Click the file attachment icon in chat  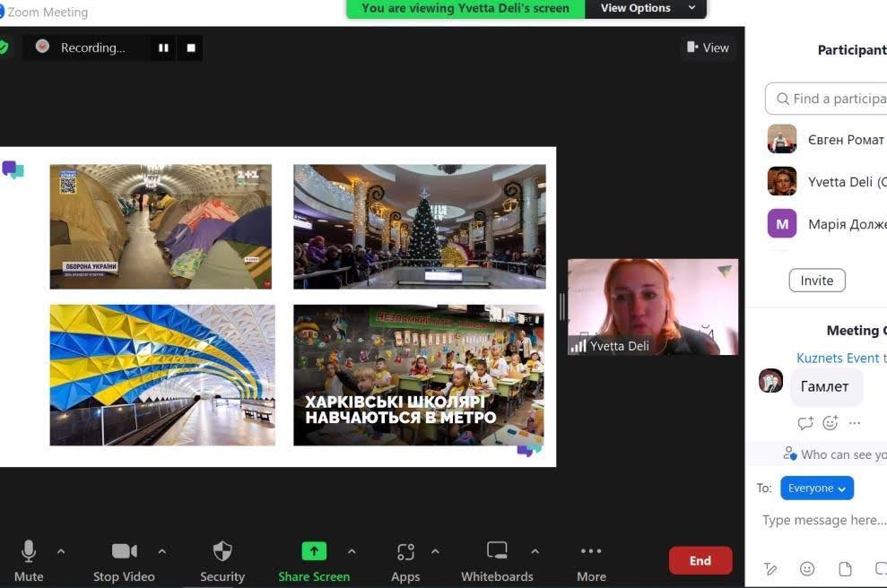tap(845, 568)
